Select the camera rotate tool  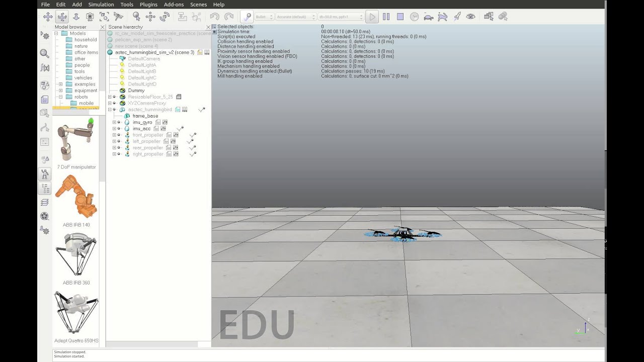pyautogui.click(x=62, y=17)
